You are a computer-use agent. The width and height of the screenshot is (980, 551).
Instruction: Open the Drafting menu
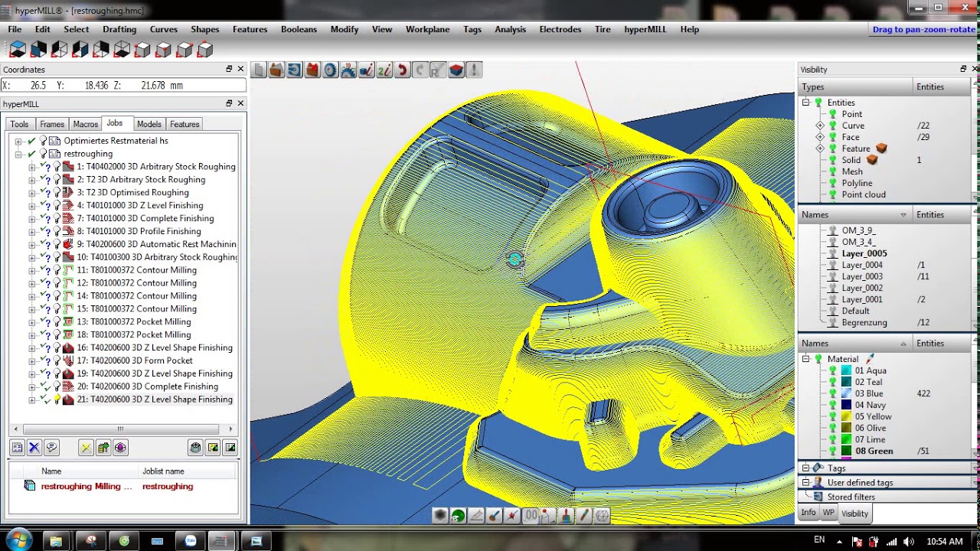pos(119,29)
